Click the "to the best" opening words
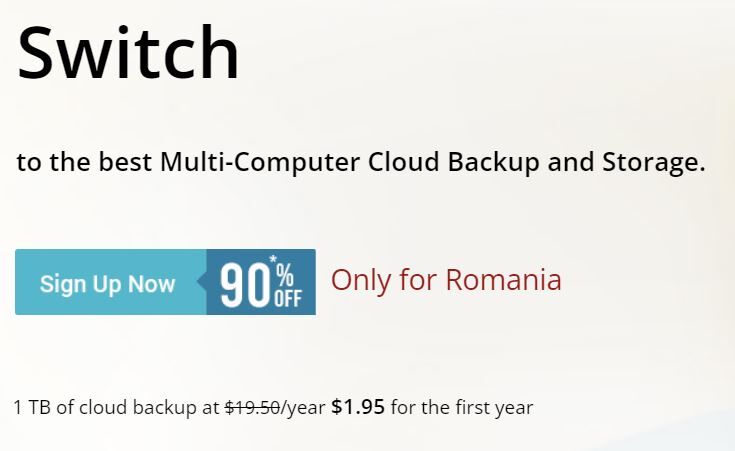735x451 pixels. 84,162
